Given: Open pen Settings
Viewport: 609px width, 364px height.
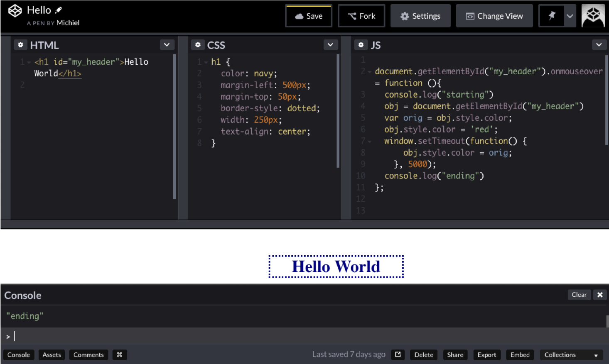Looking at the screenshot, I should point(420,16).
